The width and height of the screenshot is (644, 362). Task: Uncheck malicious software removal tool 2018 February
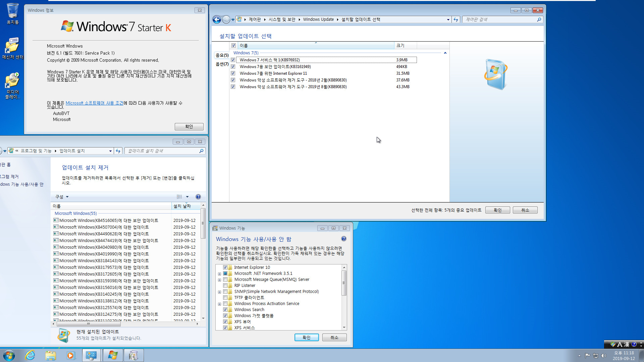233,80
